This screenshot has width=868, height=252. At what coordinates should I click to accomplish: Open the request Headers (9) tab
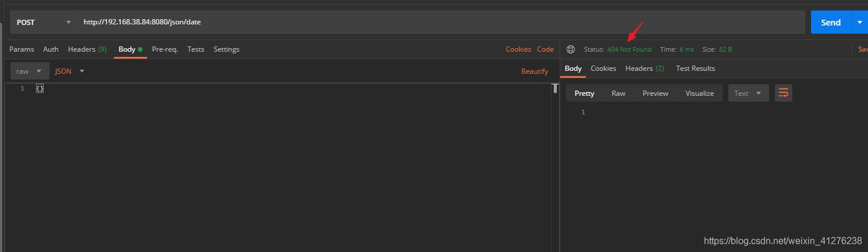pos(87,49)
